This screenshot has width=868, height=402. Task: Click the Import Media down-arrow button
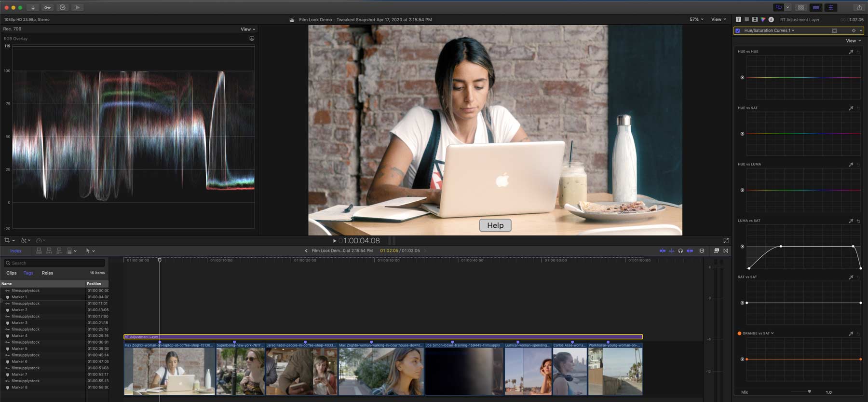(33, 7)
